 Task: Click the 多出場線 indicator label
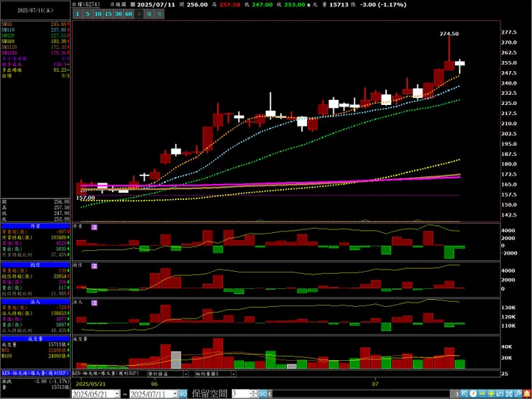point(11,70)
